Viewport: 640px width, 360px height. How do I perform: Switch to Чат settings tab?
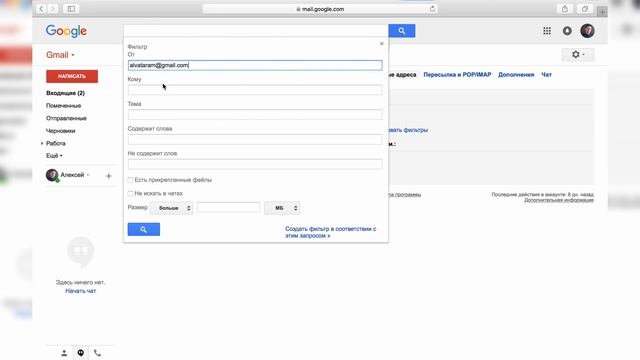point(547,75)
